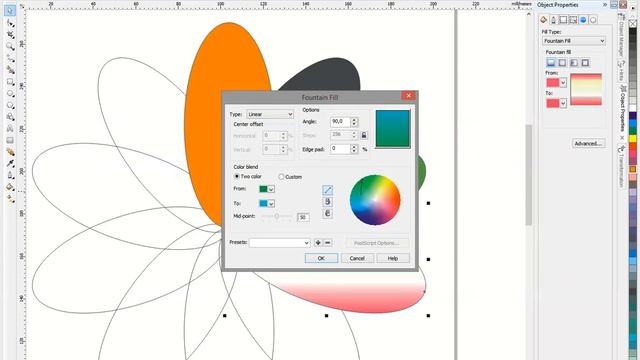Screen dimensions: 640x360
Task: Select the Table tool
Action: (x=10, y=140)
